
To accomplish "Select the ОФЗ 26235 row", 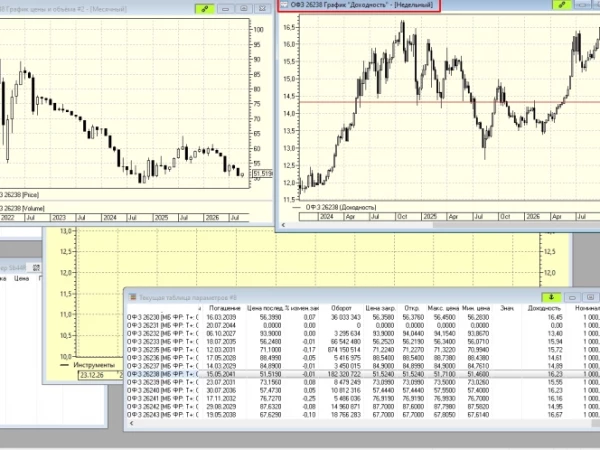I will pyautogui.click(x=363, y=350).
